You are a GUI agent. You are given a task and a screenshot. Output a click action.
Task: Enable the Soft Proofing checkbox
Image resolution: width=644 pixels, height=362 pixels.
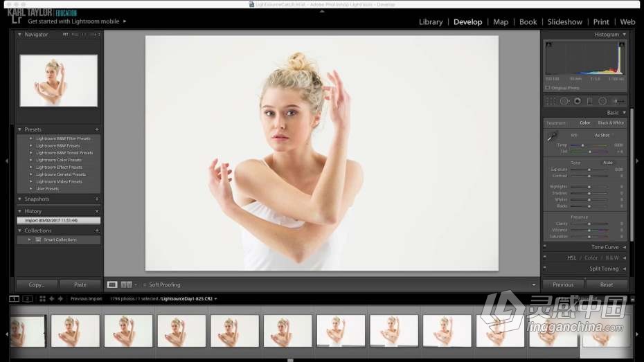(x=145, y=284)
